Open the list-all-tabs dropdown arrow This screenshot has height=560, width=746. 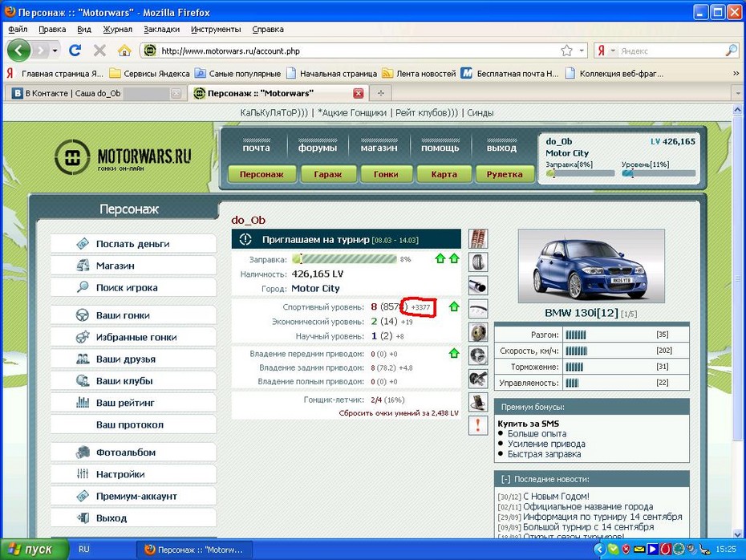[738, 93]
